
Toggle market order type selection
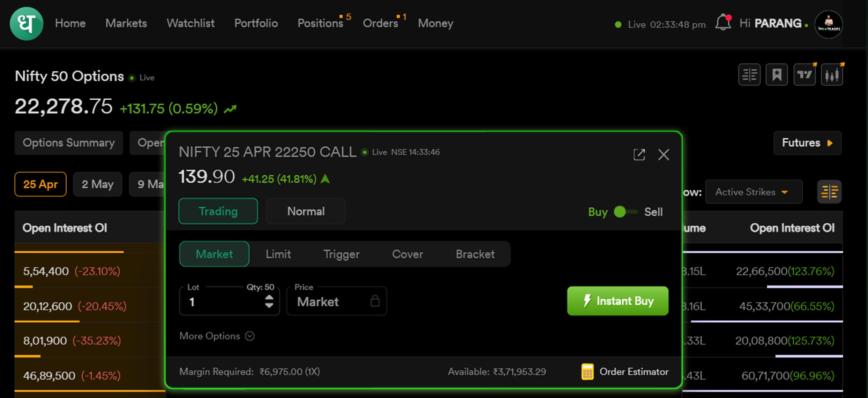click(x=215, y=254)
